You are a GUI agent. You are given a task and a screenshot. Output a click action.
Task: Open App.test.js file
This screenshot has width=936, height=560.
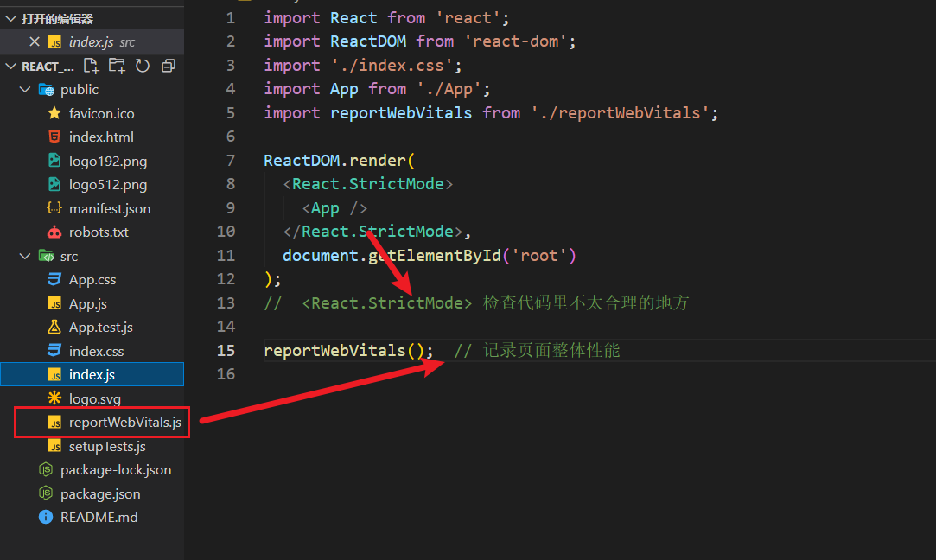click(101, 328)
